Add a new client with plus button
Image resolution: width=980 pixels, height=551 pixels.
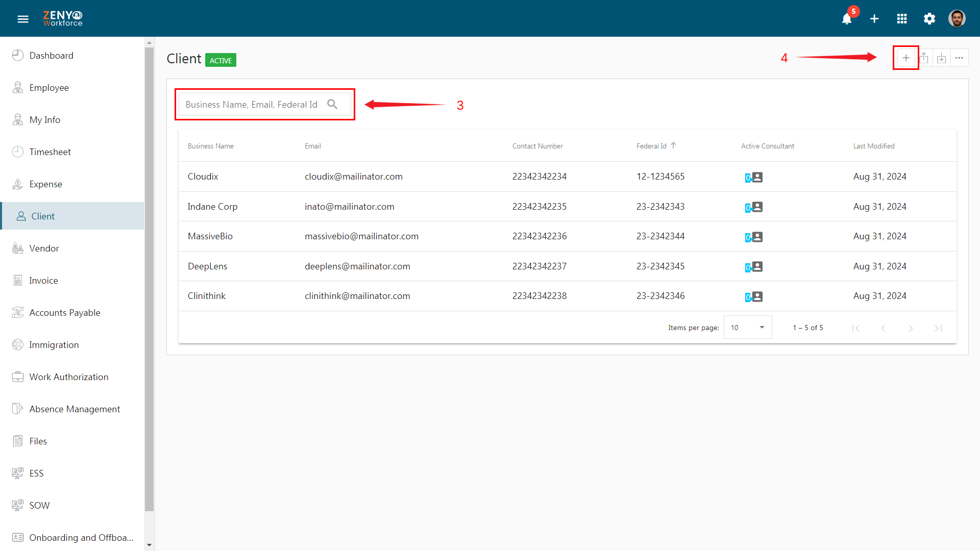(x=906, y=58)
